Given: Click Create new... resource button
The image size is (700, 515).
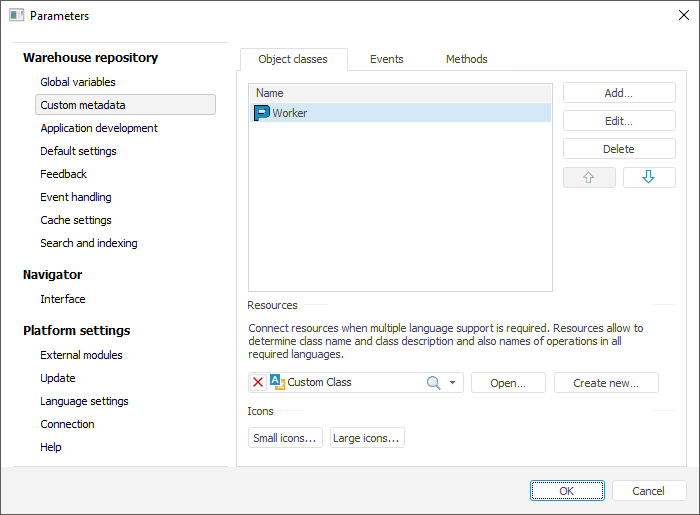Looking at the screenshot, I should tap(607, 382).
